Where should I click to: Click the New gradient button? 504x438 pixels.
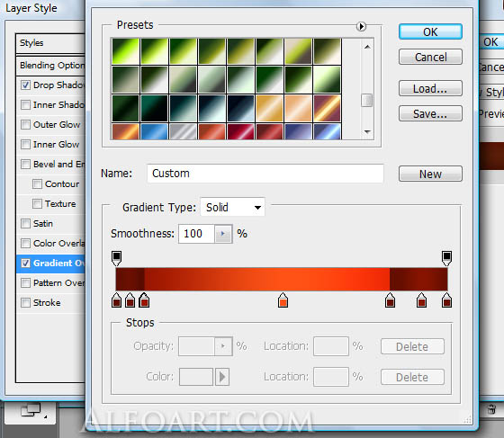(x=430, y=174)
